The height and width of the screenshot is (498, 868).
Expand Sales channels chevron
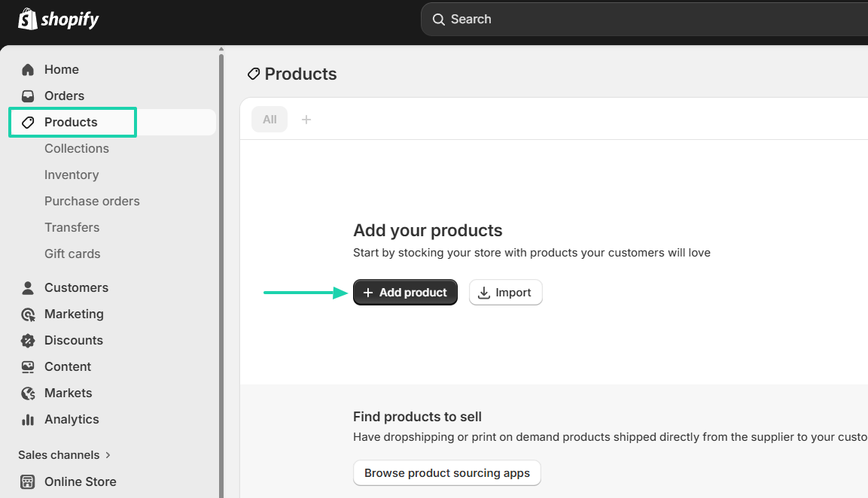pos(108,455)
